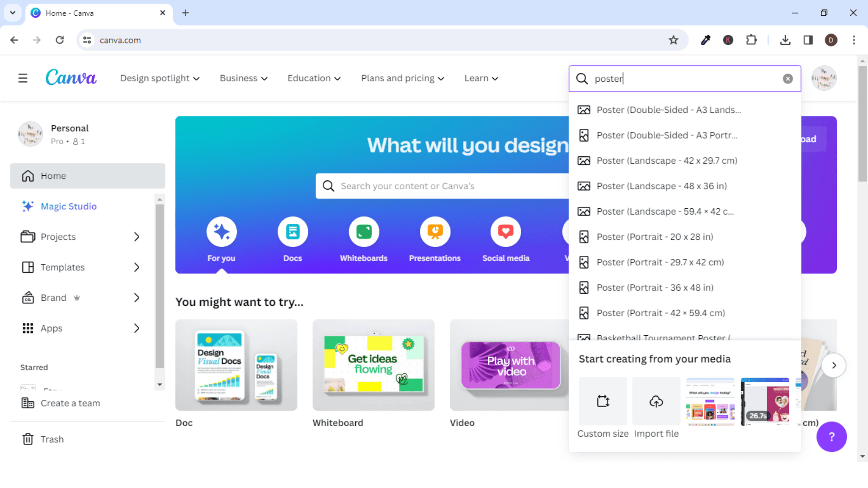
Task: Clear the poster search text
Action: 788,79
